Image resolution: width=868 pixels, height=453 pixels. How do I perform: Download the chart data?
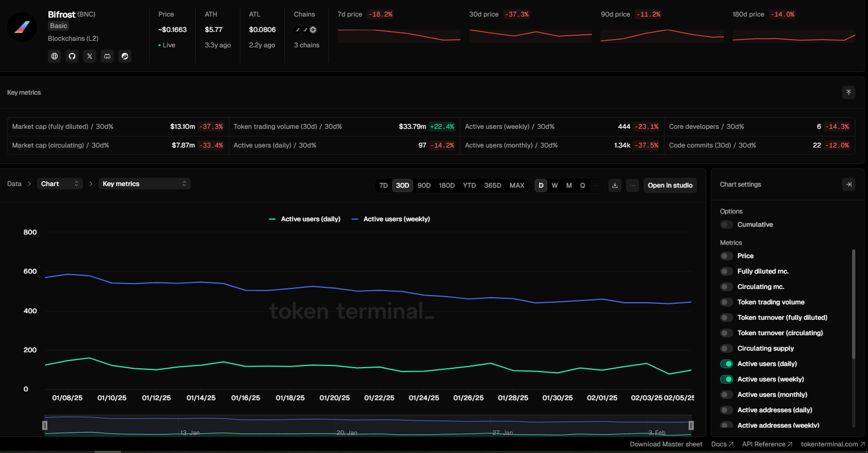click(x=615, y=185)
